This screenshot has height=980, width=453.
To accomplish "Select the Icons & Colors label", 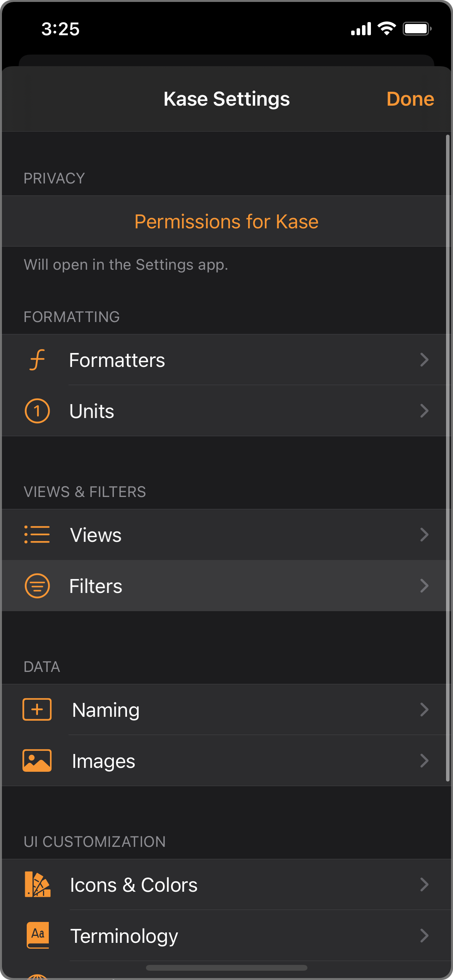I will 134,885.
